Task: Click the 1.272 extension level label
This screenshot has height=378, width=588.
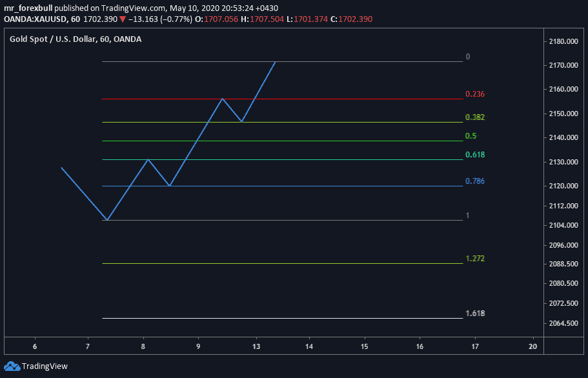Action: tap(474, 259)
